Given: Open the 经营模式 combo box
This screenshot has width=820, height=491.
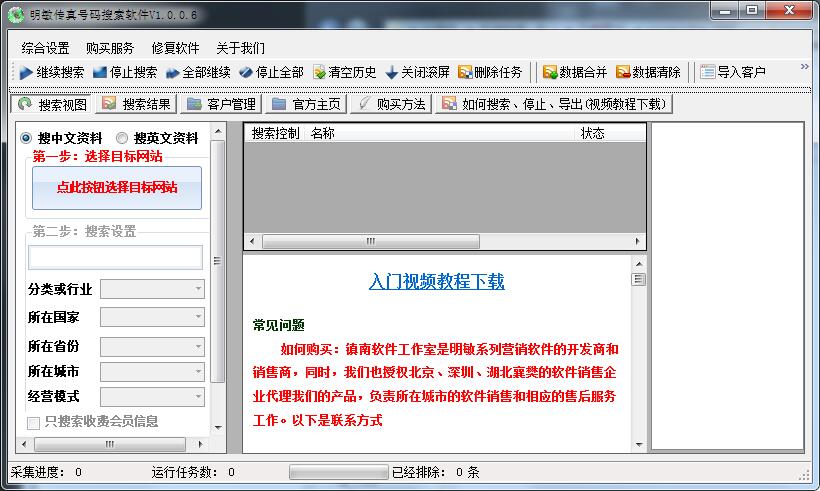Looking at the screenshot, I should (x=152, y=397).
